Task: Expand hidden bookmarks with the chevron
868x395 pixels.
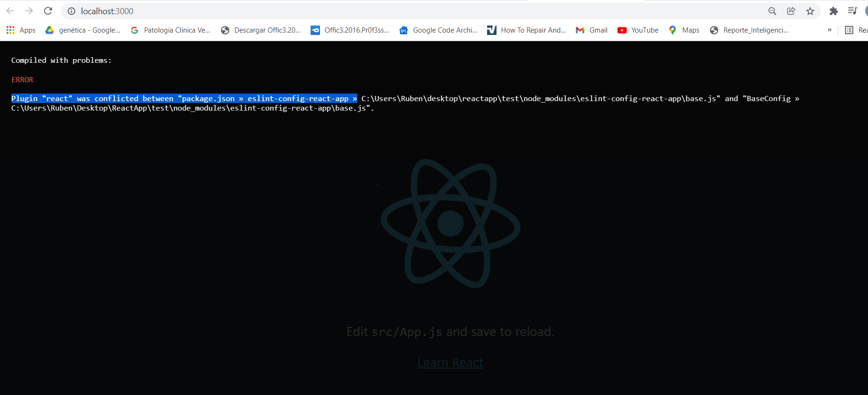Action: [x=829, y=30]
